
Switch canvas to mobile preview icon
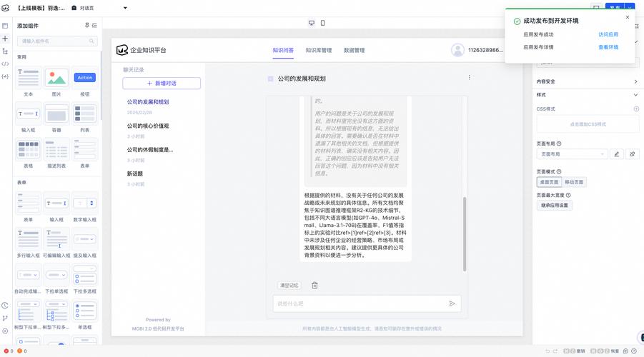(x=323, y=23)
